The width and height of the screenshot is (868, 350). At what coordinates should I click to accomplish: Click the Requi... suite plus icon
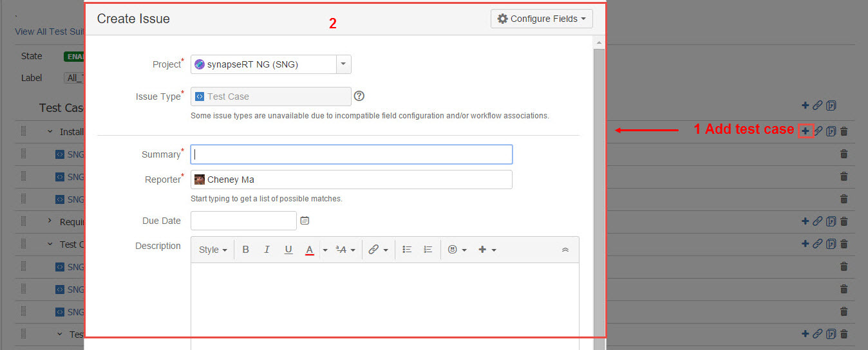[805, 221]
